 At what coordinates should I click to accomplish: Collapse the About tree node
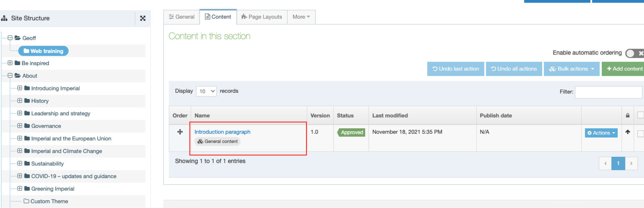pyautogui.click(x=10, y=75)
